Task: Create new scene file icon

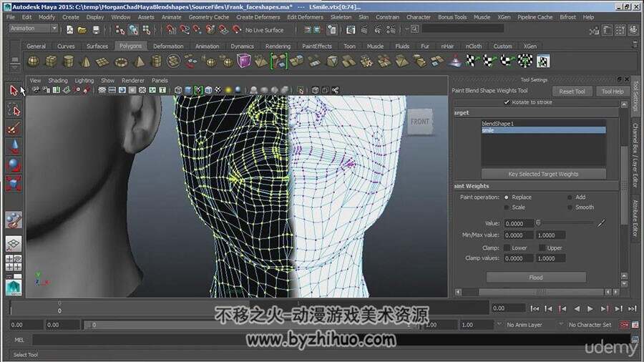Action: tap(70, 29)
